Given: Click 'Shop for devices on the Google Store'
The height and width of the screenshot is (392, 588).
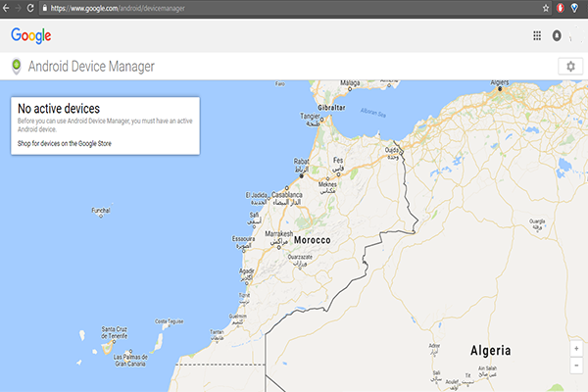Looking at the screenshot, I should coord(65,143).
